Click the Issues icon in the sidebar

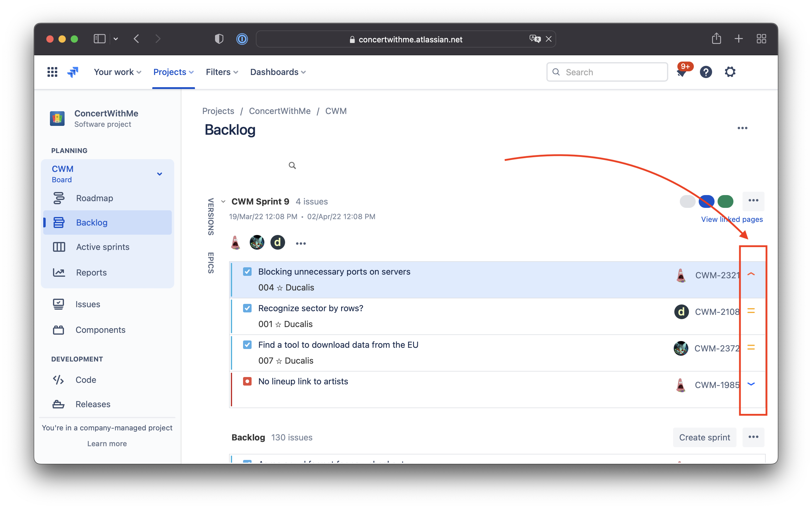(x=58, y=304)
